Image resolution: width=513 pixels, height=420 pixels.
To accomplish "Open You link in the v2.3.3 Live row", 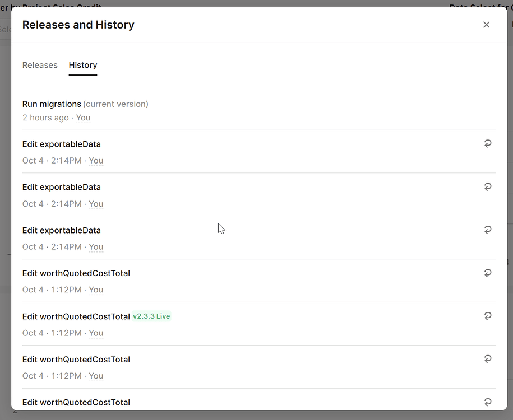I will click(x=96, y=333).
